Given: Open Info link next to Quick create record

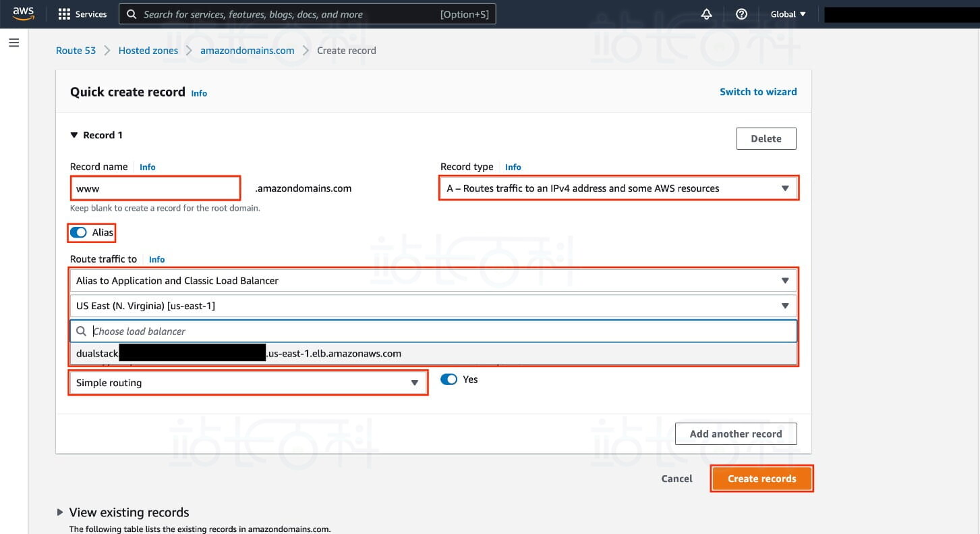Looking at the screenshot, I should coord(199,93).
